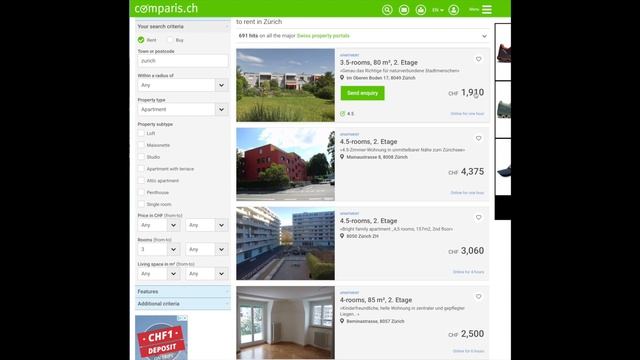This screenshot has width=640, height=360.
Task: Open Swiss property portals link
Action: click(323, 36)
